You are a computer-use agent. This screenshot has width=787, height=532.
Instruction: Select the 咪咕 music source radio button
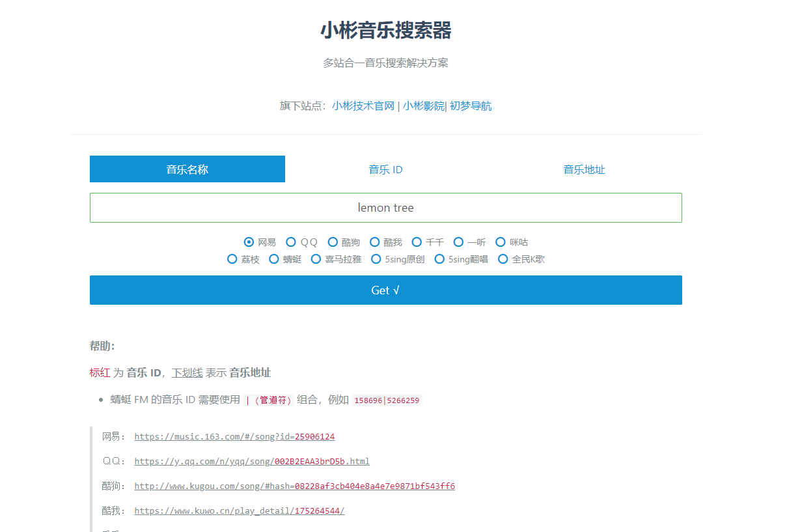pyautogui.click(x=500, y=242)
